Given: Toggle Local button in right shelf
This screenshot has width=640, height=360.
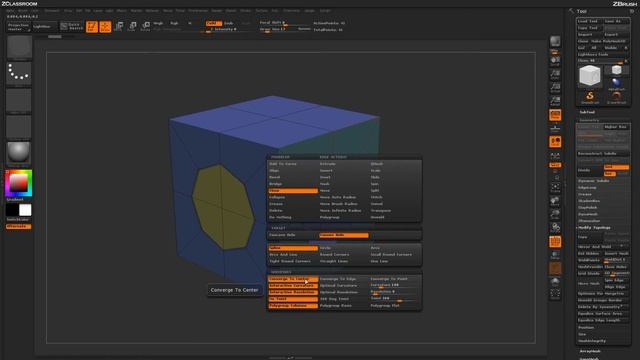Looking at the screenshot, I should (x=555, y=142).
